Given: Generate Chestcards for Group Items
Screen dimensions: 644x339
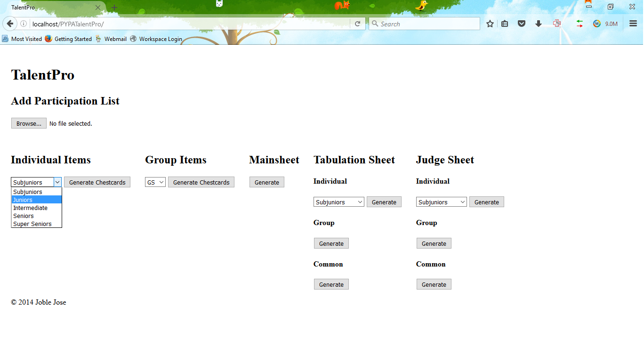Looking at the screenshot, I should click(x=201, y=182).
